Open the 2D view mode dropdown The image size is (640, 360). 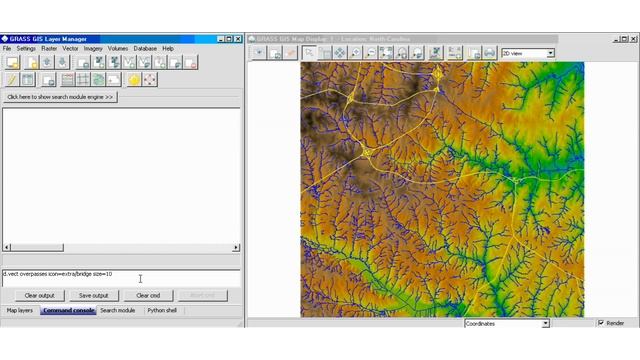click(528, 53)
